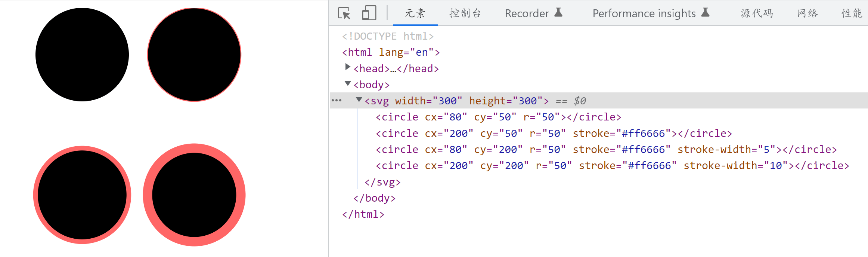The image size is (868, 257).
Task: Click the flask icon beside Performance insights
Action: click(x=705, y=12)
